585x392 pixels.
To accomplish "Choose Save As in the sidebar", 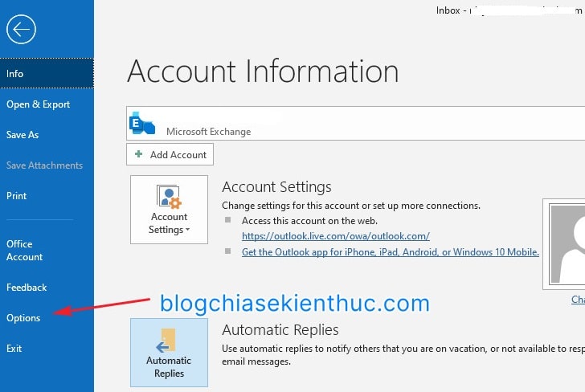I will click(22, 135).
